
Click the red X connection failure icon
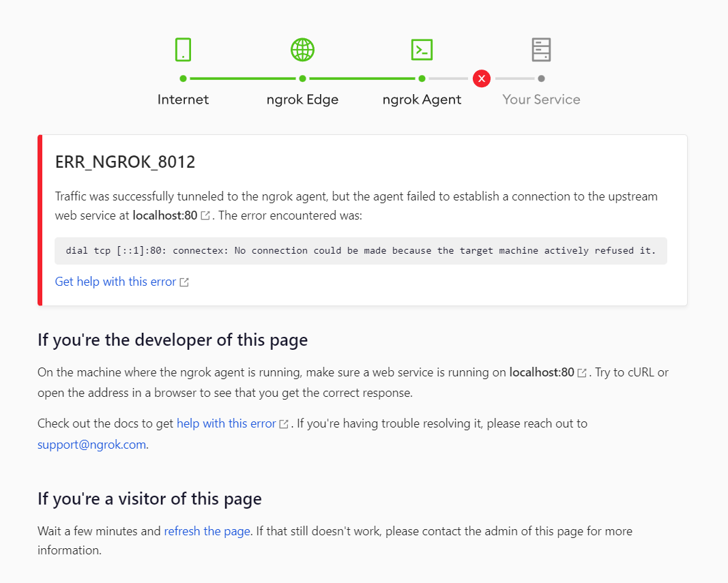click(x=482, y=78)
